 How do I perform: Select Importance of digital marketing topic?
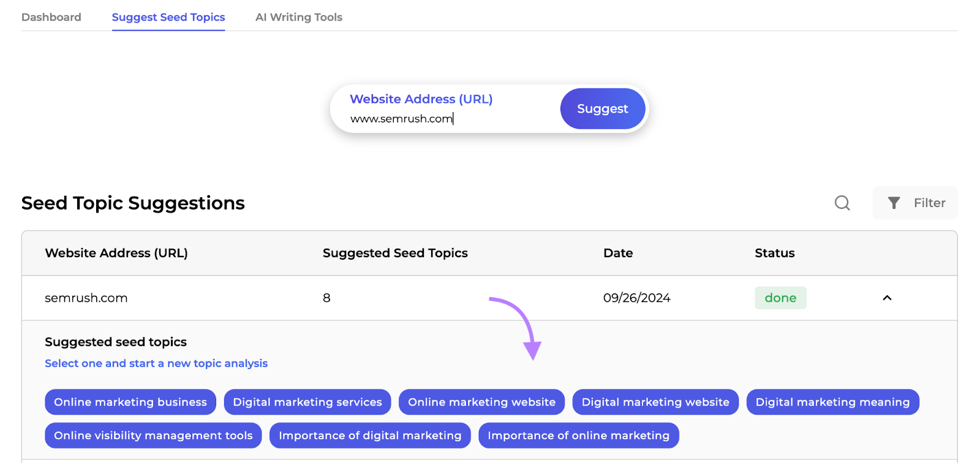370,435
